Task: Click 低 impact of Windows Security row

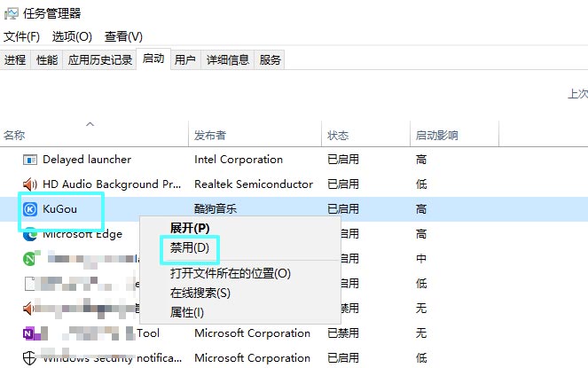Action: tap(421, 358)
